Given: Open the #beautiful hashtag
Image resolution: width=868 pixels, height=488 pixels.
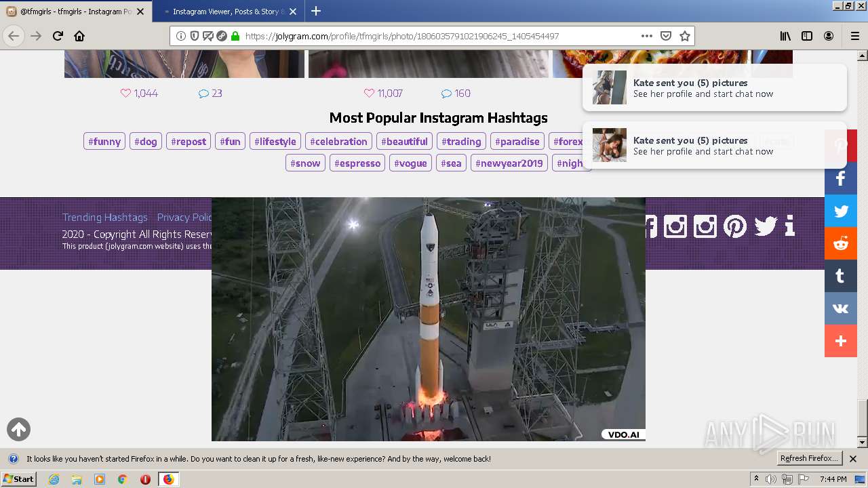Looking at the screenshot, I should pyautogui.click(x=404, y=141).
